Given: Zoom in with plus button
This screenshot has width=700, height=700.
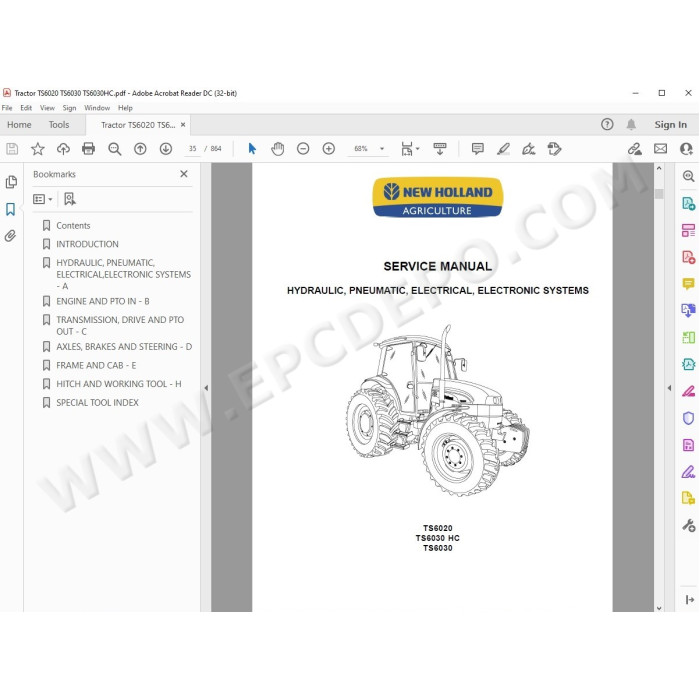Looking at the screenshot, I should [329, 149].
